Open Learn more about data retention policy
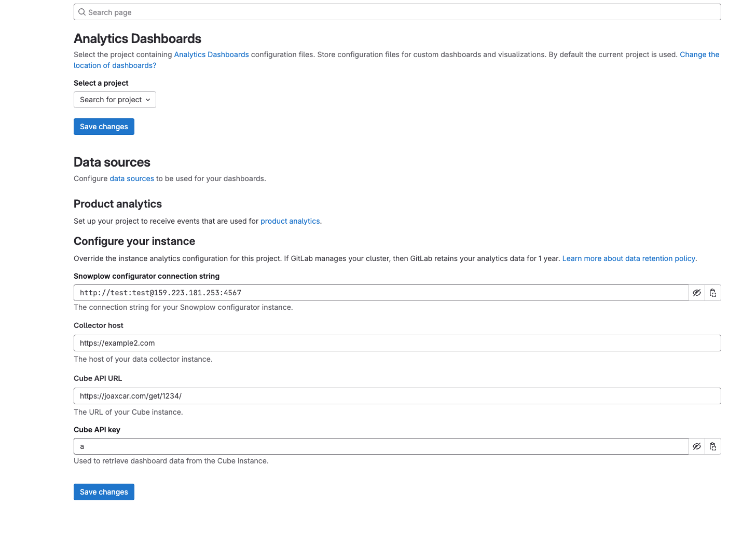This screenshot has width=756, height=534. [x=628, y=258]
